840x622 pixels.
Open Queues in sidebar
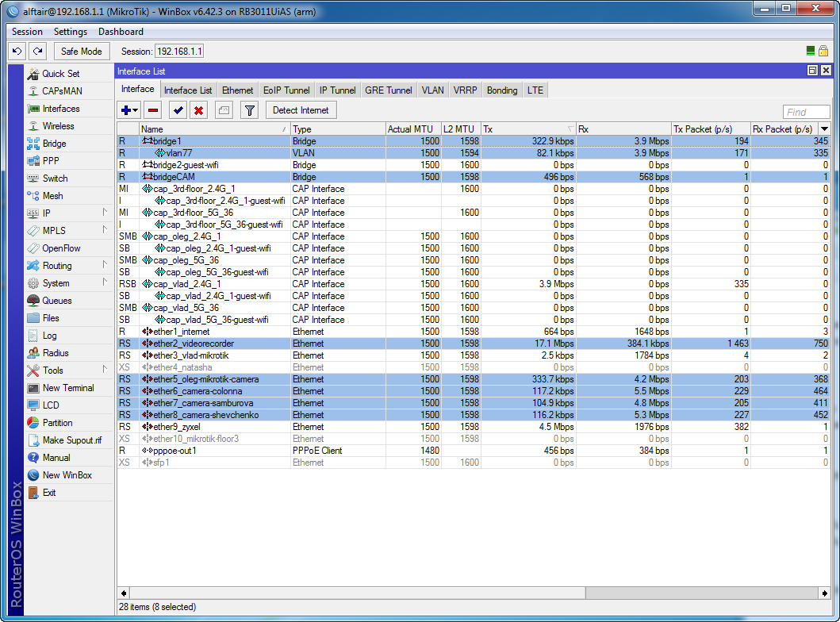tap(57, 301)
